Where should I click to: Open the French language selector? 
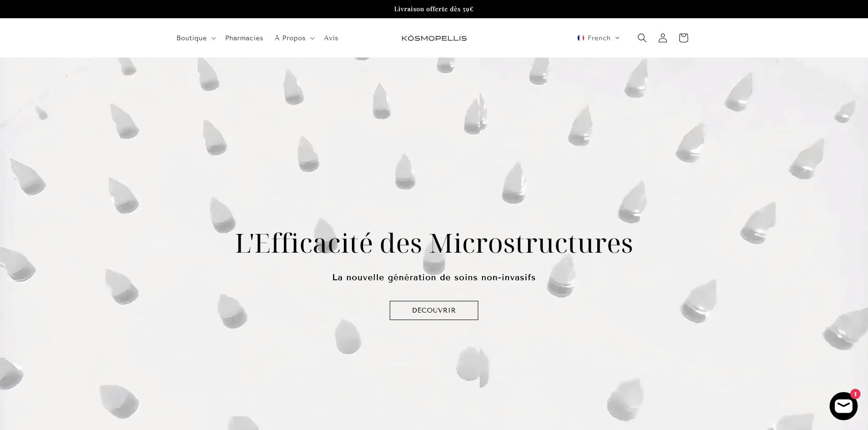click(x=598, y=38)
